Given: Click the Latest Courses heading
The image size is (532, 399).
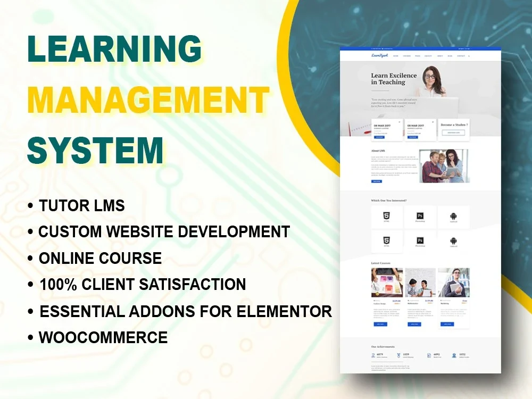Looking at the screenshot, I should click(381, 263).
